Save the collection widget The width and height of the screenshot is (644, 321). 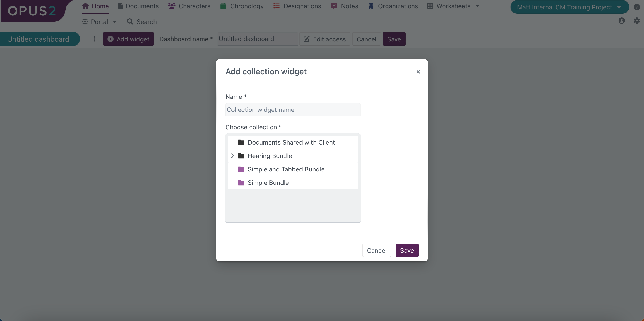pyautogui.click(x=407, y=250)
